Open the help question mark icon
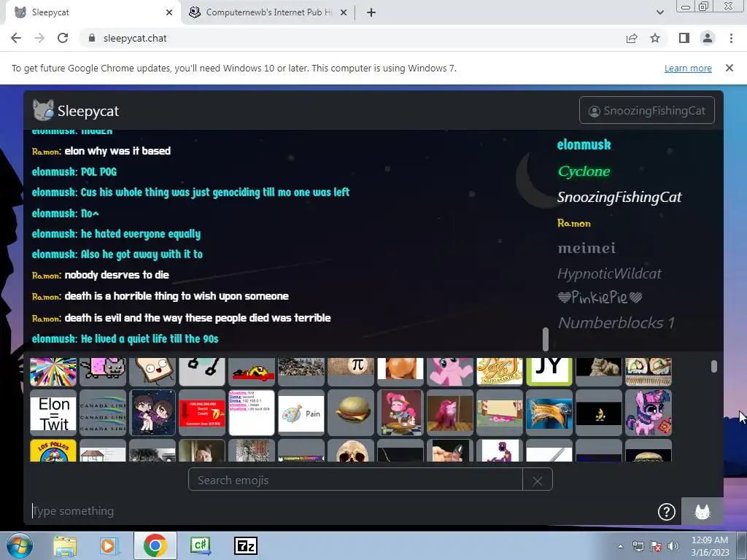The width and height of the screenshot is (747, 560). pos(667,512)
